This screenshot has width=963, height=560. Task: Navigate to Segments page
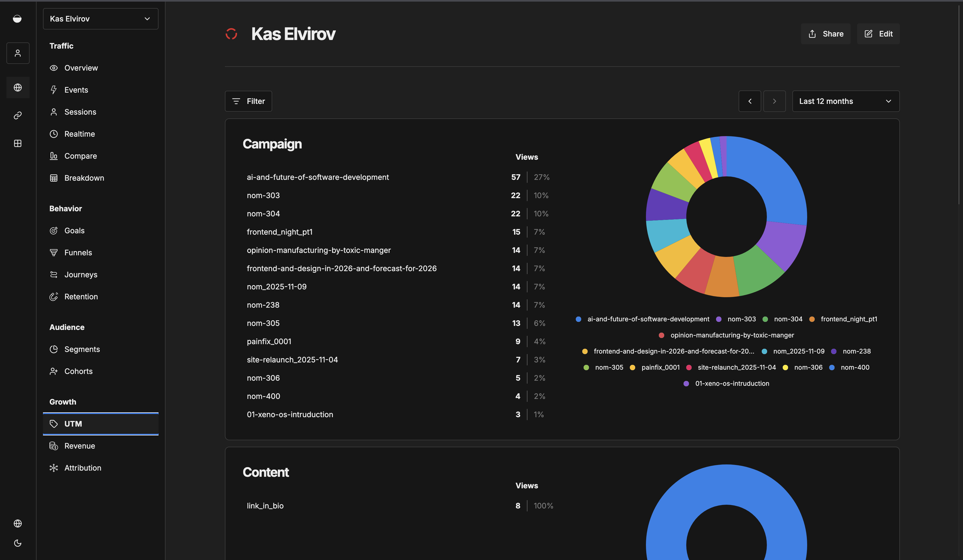click(100, 349)
